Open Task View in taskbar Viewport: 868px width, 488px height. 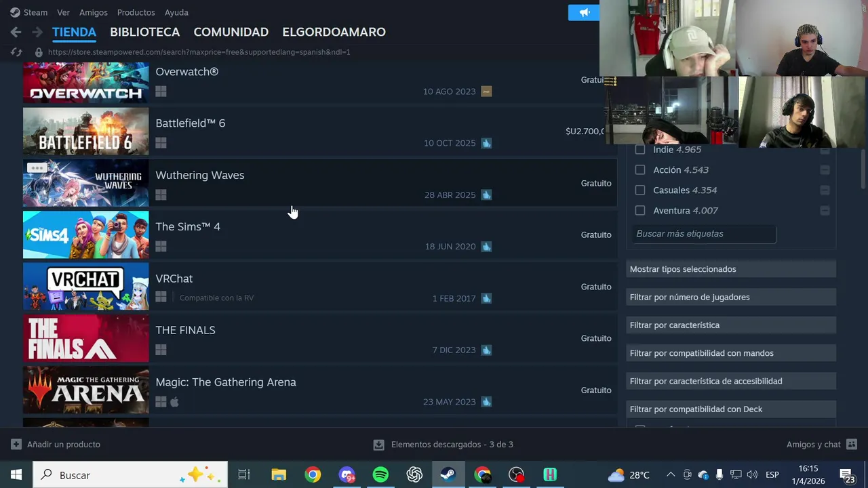pos(244,474)
